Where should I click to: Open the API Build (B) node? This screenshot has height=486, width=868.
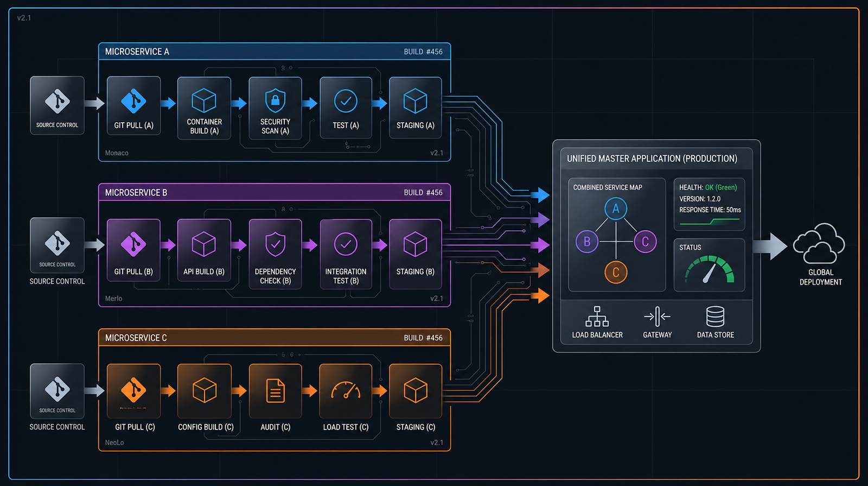(x=204, y=250)
